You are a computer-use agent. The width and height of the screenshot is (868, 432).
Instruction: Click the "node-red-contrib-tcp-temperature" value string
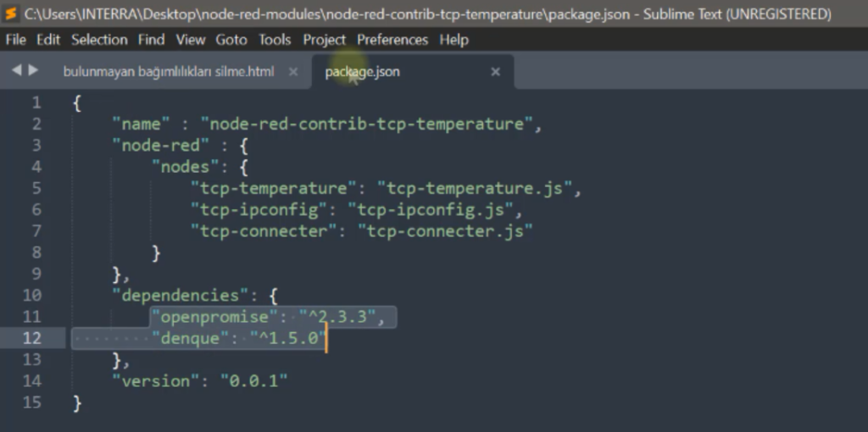(366, 124)
